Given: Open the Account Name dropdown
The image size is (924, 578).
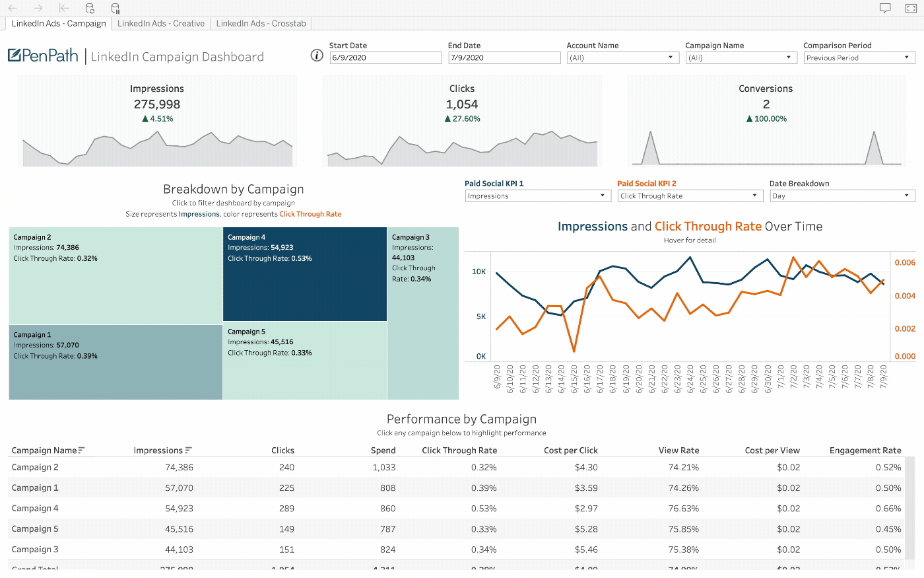Looking at the screenshot, I should coord(623,57).
